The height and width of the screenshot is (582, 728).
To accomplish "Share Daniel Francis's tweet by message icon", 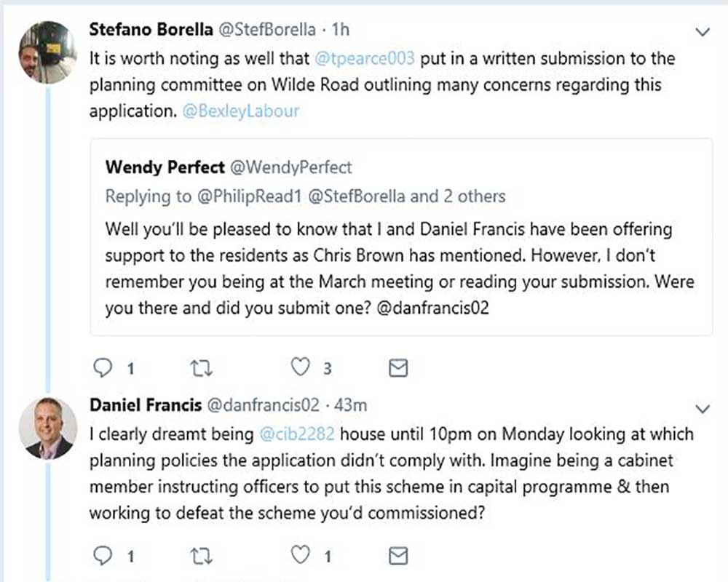I will (x=397, y=557).
